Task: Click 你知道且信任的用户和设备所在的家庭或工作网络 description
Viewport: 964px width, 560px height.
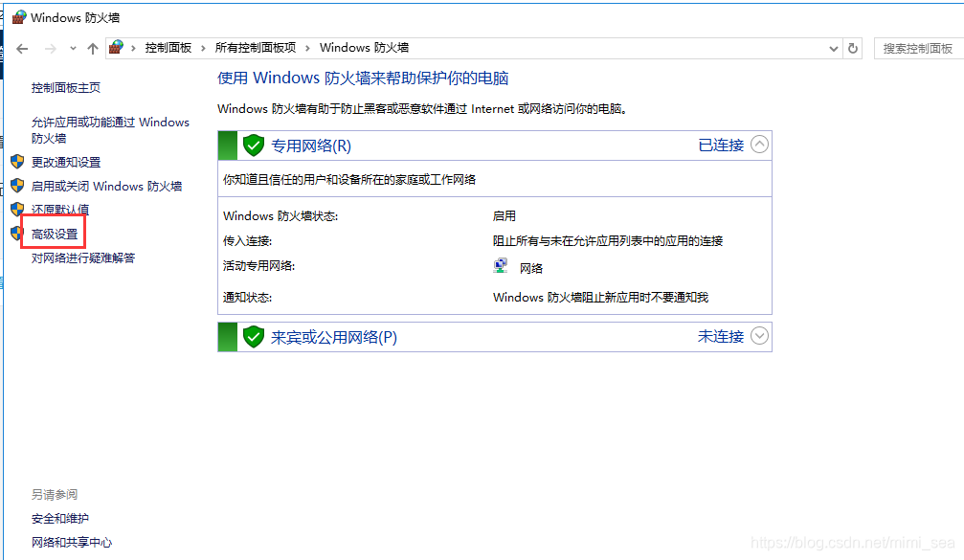Action: click(x=349, y=180)
